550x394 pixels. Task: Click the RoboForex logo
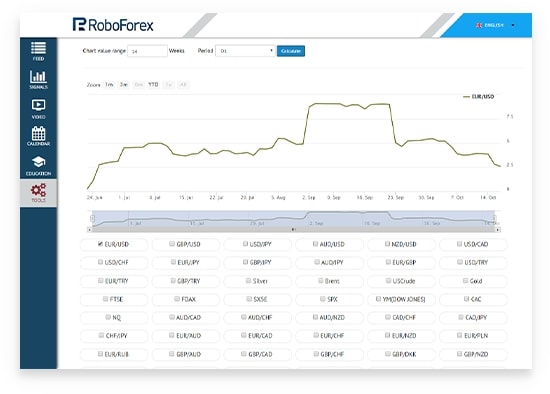(x=113, y=25)
